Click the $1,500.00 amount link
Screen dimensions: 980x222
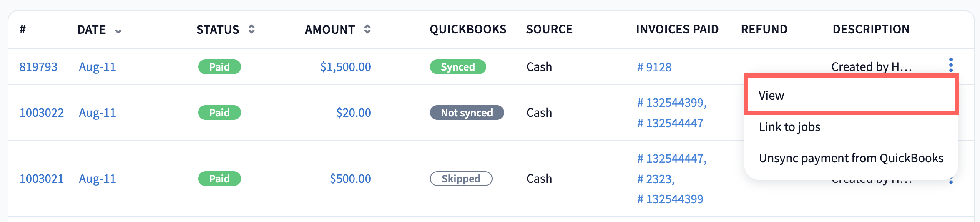point(345,67)
